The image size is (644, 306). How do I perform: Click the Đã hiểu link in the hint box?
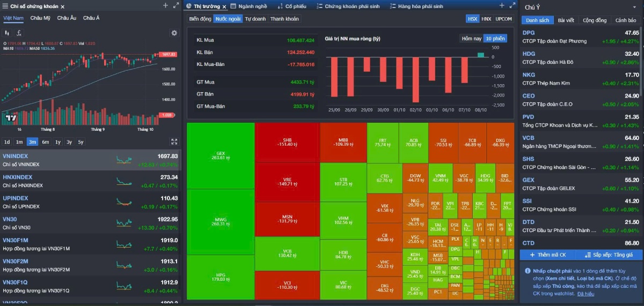(x=586, y=294)
